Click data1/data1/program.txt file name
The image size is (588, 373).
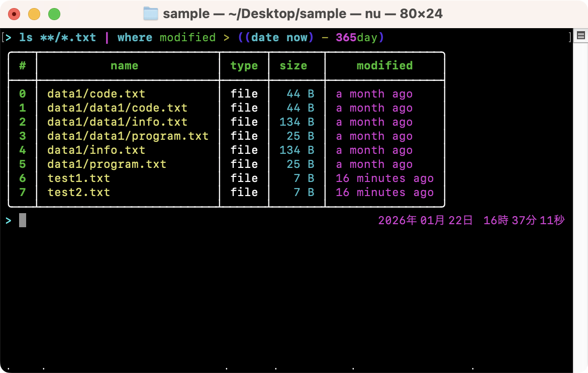(x=128, y=136)
